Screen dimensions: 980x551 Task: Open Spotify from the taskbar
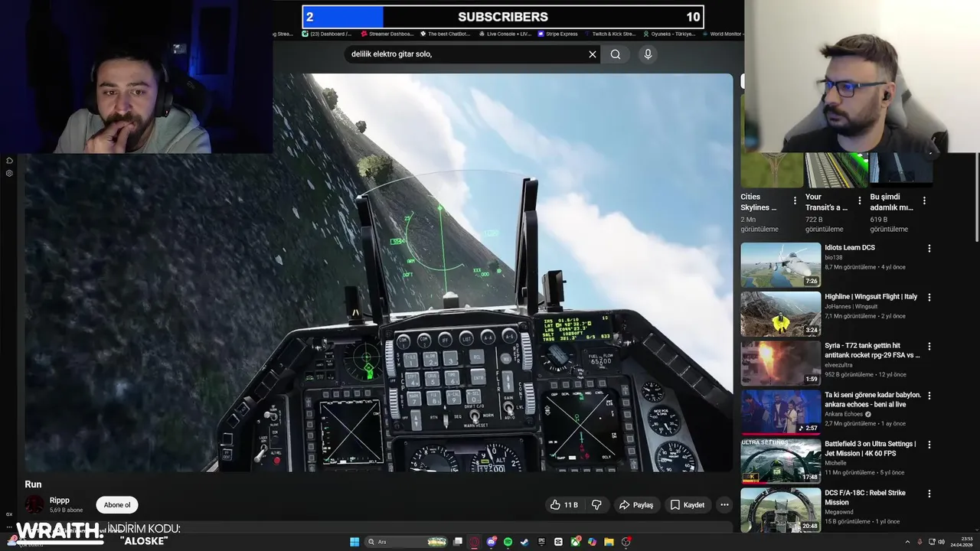point(508,542)
